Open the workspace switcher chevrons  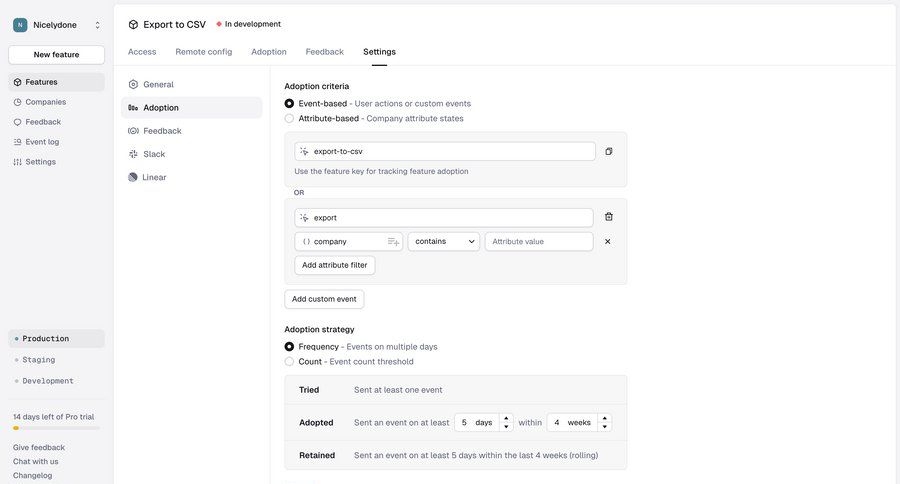[x=98, y=25]
